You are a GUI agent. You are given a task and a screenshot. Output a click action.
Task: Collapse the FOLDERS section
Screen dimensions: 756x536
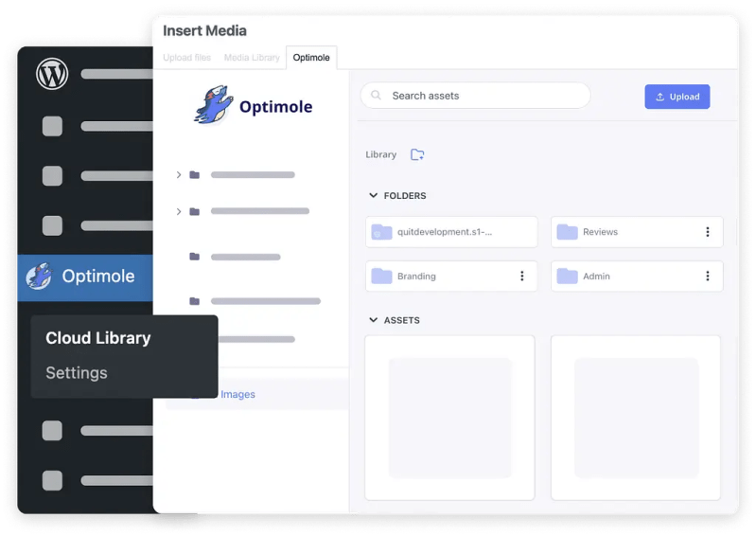click(373, 195)
